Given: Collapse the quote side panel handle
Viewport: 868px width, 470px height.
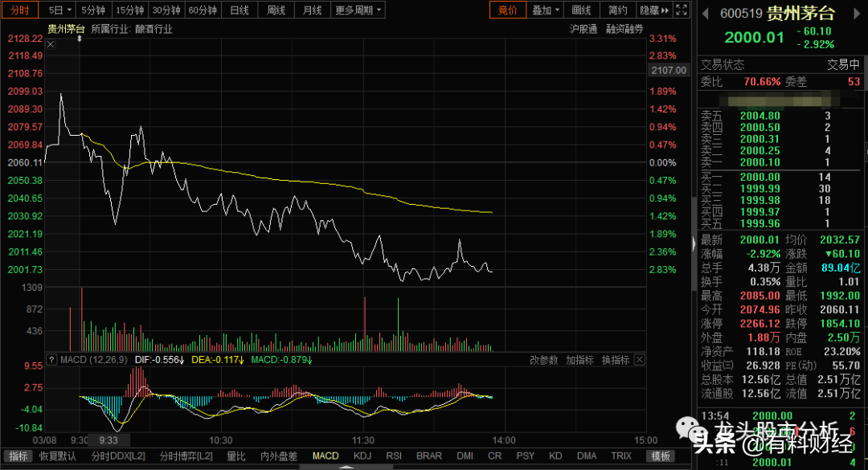Looking at the screenshot, I should (694, 243).
